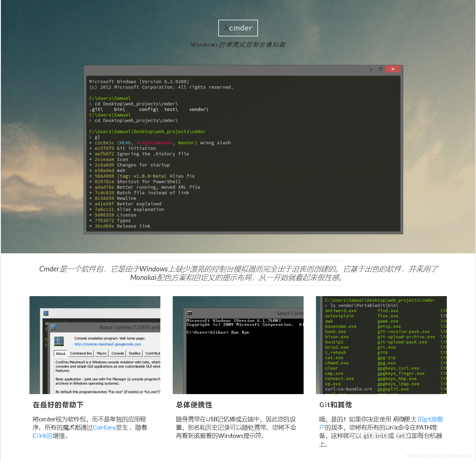This screenshot has height=461, width=476.
Task: Click commit line 'c2c0e1c' wrong slash
Action: (160, 143)
